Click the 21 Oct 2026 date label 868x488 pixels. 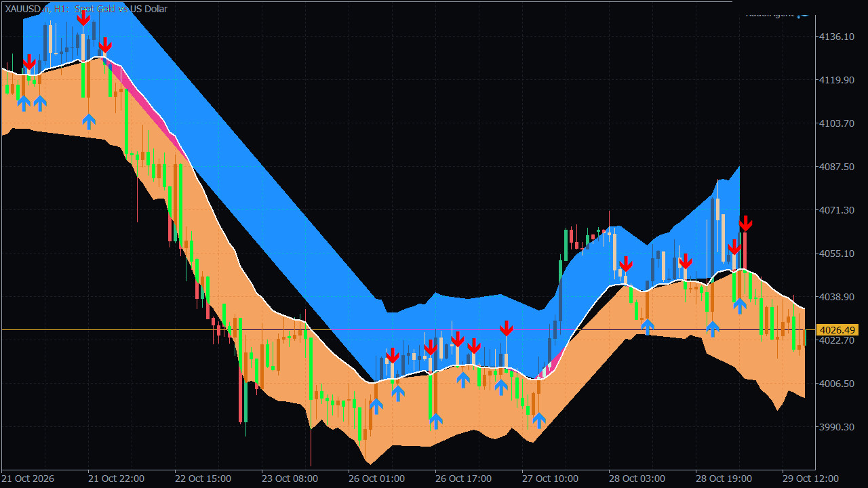pyautogui.click(x=28, y=479)
